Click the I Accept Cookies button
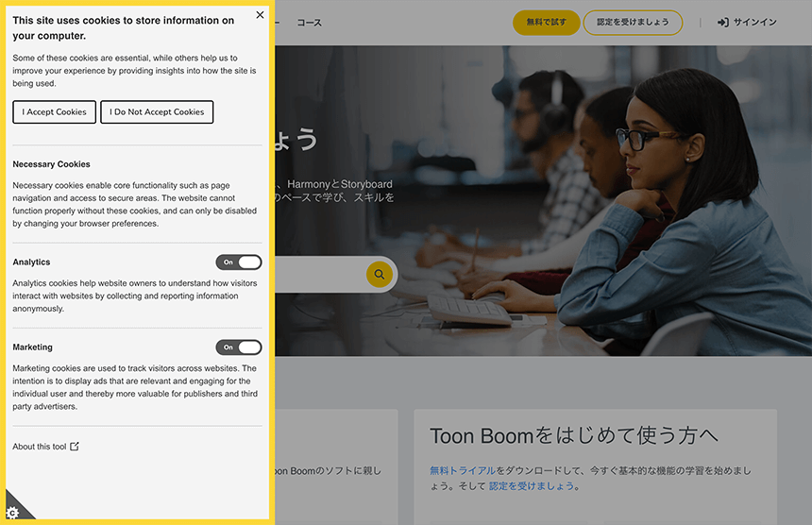 tap(55, 112)
